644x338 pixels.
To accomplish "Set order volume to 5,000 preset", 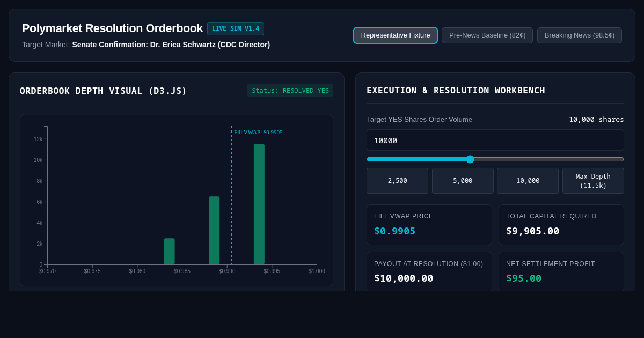I will click(x=463, y=181).
